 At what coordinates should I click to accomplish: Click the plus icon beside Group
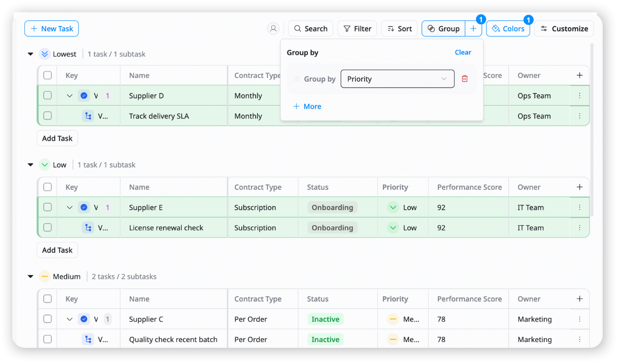tap(473, 29)
